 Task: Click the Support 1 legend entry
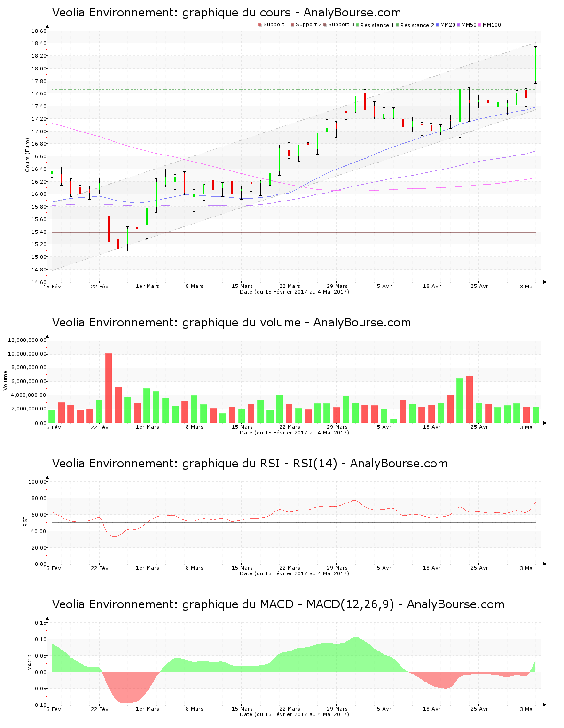tap(274, 25)
